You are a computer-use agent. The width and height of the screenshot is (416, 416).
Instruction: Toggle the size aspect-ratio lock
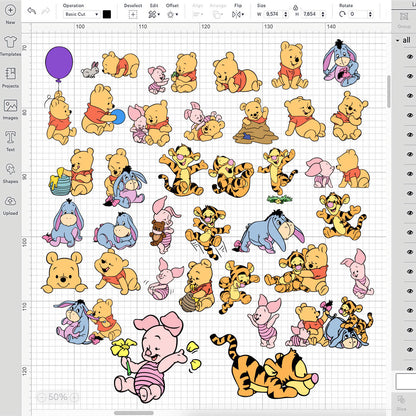295,8
